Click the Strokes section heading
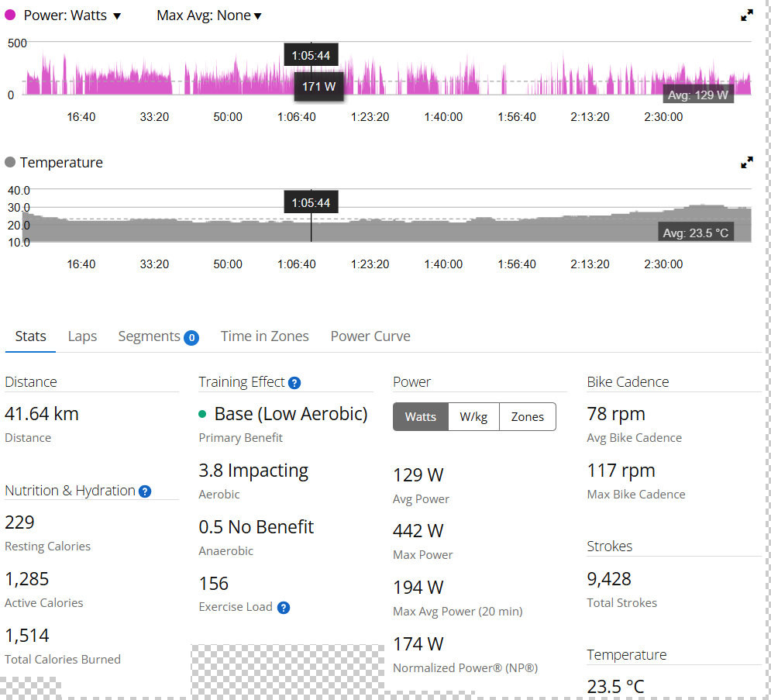The height and width of the screenshot is (700, 771). (x=610, y=547)
